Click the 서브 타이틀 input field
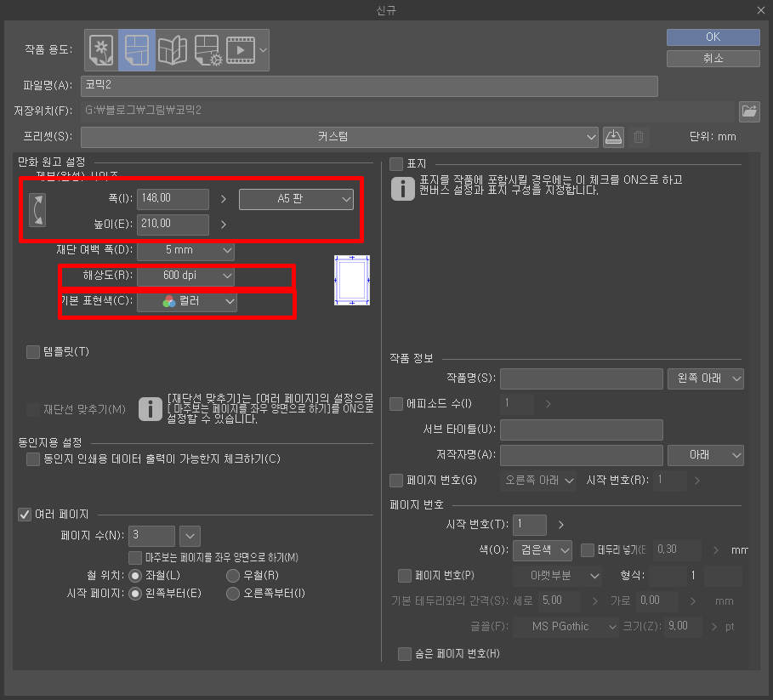 tap(581, 430)
